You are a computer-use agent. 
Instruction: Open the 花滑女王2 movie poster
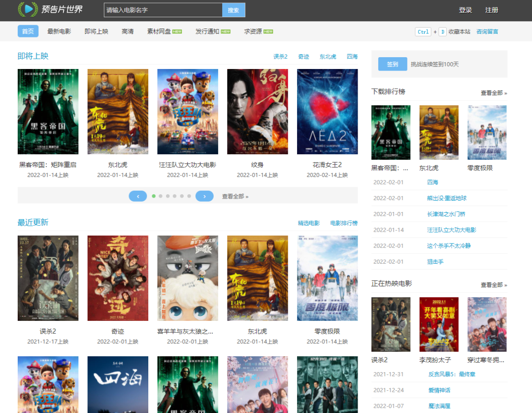click(328, 112)
